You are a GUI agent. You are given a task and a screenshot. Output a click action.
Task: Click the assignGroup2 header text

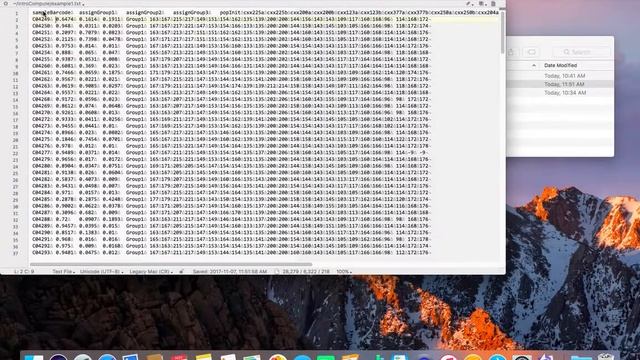point(144,13)
